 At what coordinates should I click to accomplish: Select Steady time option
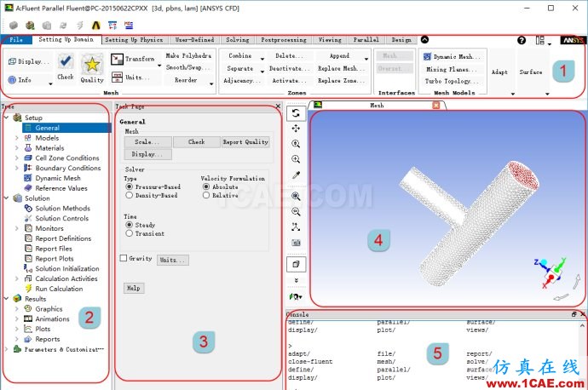pos(130,225)
